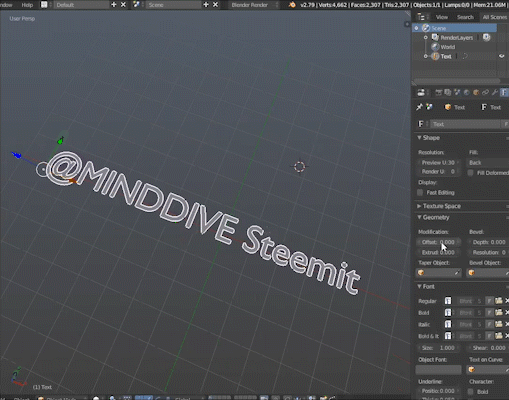Unlink the Regular font with X
509x400 pixels.
click(506, 301)
